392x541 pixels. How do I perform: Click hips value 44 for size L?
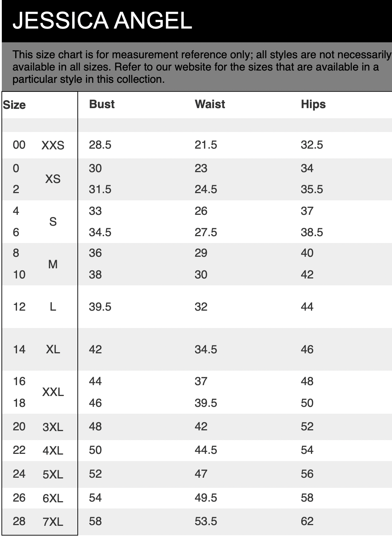click(307, 307)
